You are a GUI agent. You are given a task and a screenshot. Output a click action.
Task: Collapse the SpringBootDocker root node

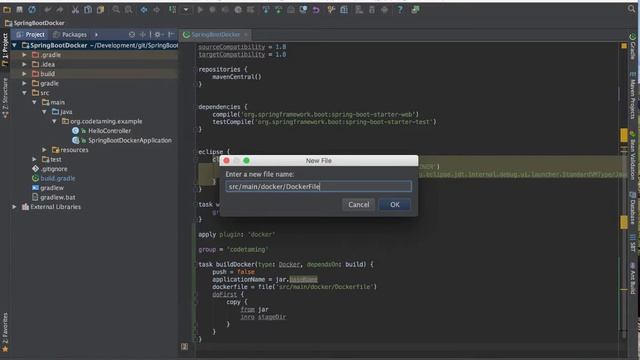click(x=15, y=45)
